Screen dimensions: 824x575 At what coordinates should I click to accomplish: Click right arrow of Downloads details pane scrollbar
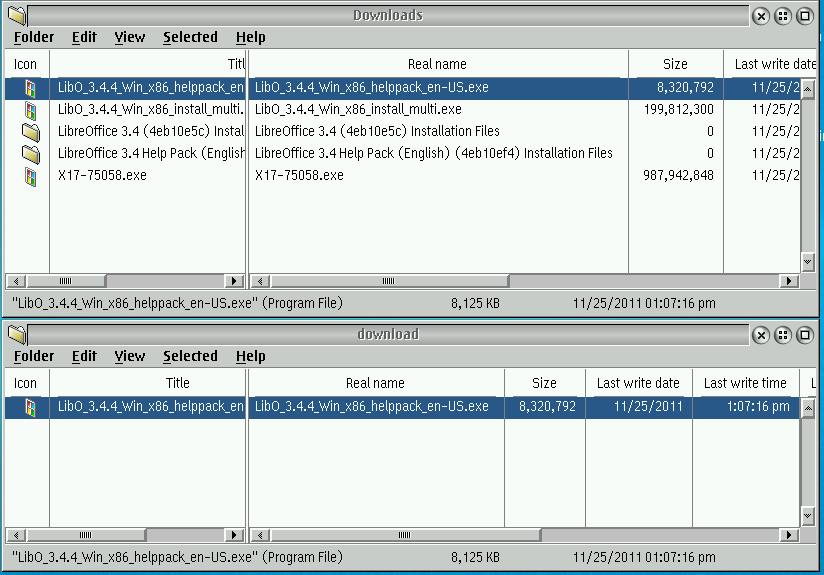pos(789,281)
